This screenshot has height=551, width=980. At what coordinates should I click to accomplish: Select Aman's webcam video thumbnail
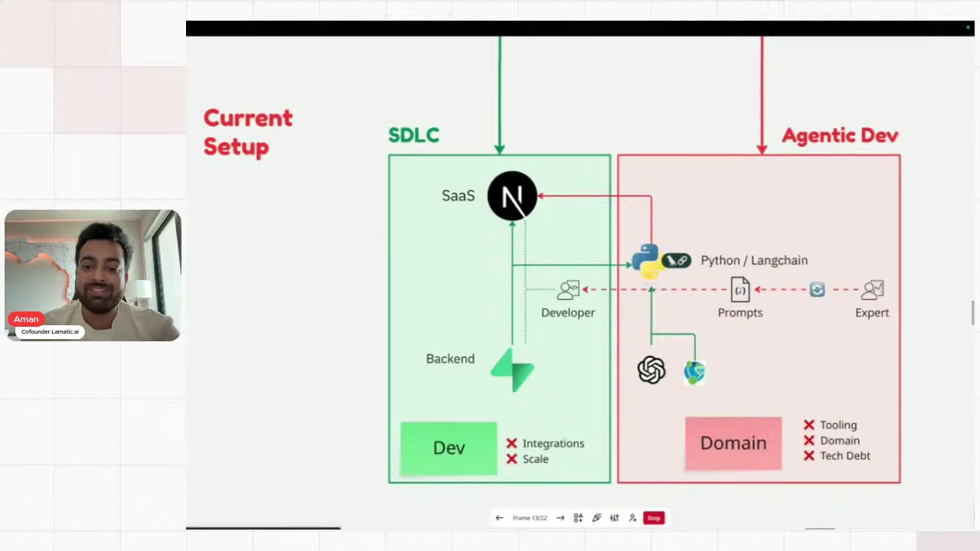click(x=93, y=275)
